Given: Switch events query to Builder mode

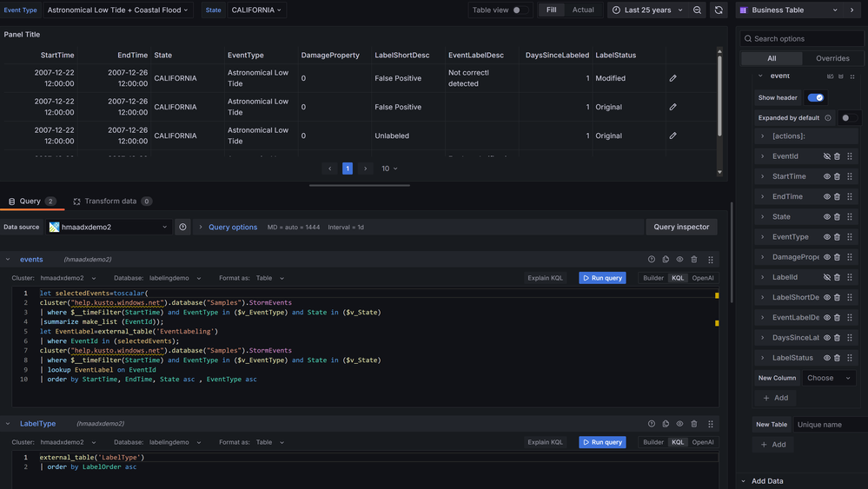Looking at the screenshot, I should 653,278.
